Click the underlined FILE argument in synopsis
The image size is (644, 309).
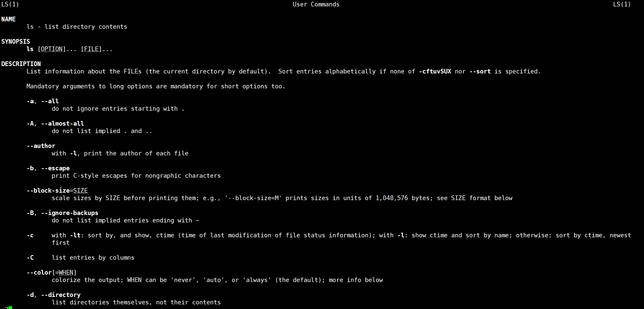tap(91, 49)
